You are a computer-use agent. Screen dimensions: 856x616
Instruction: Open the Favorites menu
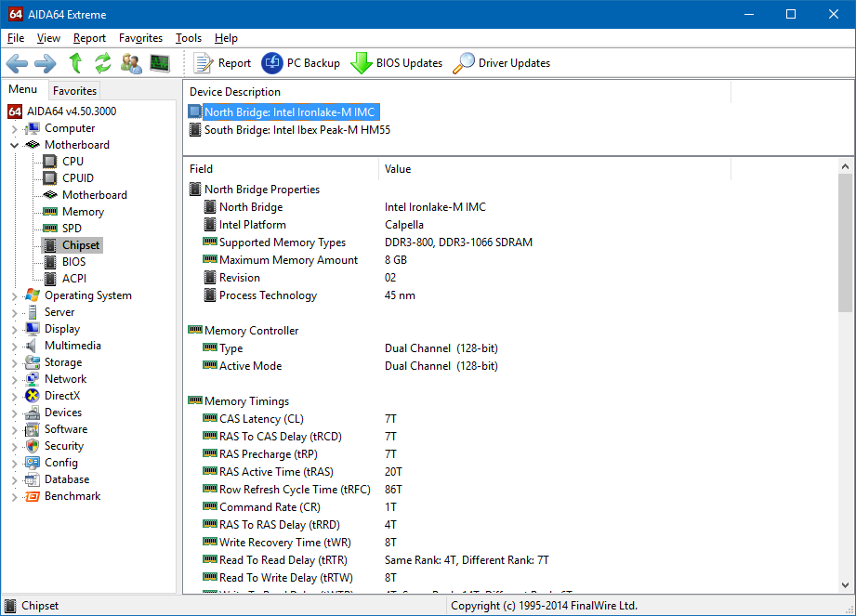click(x=141, y=38)
